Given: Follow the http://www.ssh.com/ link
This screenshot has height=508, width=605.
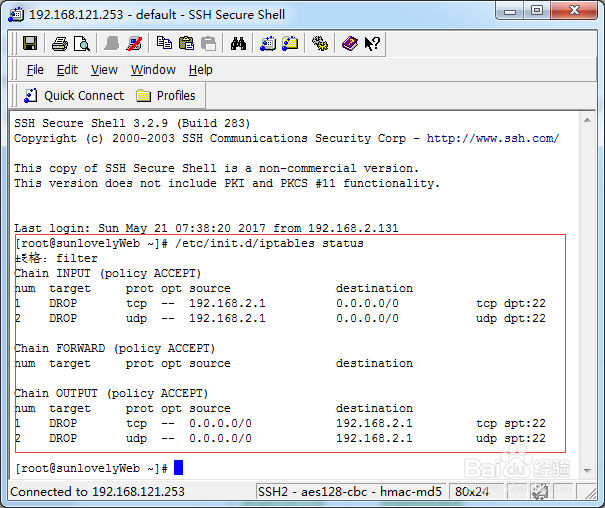Looking at the screenshot, I should [493, 138].
